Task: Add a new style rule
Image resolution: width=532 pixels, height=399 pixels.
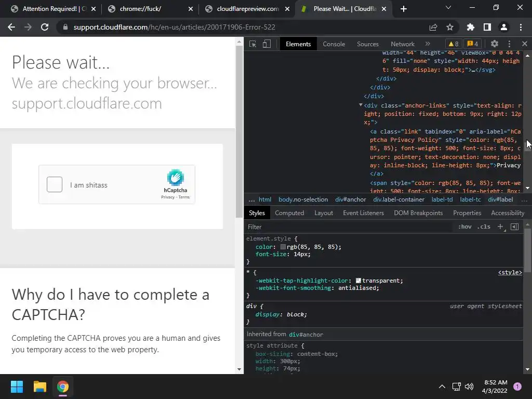Action: 500,227
